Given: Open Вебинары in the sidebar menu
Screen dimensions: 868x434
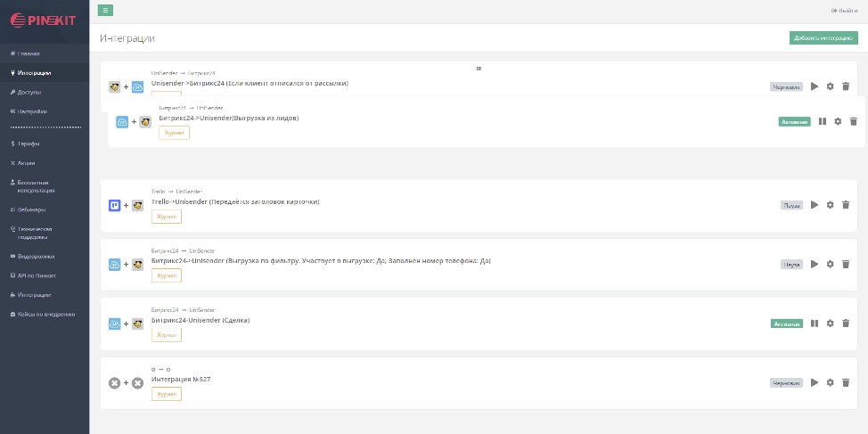Looking at the screenshot, I should coord(31,209).
